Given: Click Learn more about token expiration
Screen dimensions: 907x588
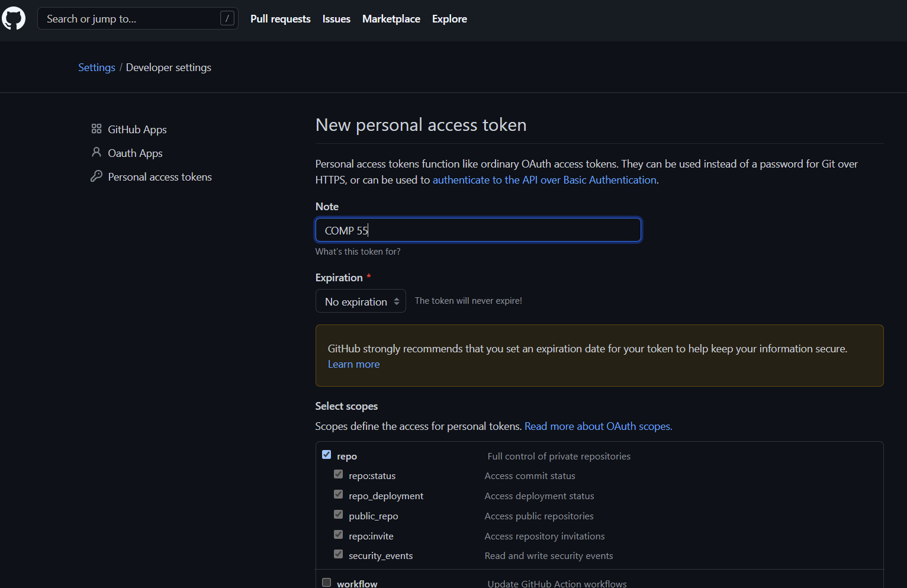Looking at the screenshot, I should pos(354,364).
